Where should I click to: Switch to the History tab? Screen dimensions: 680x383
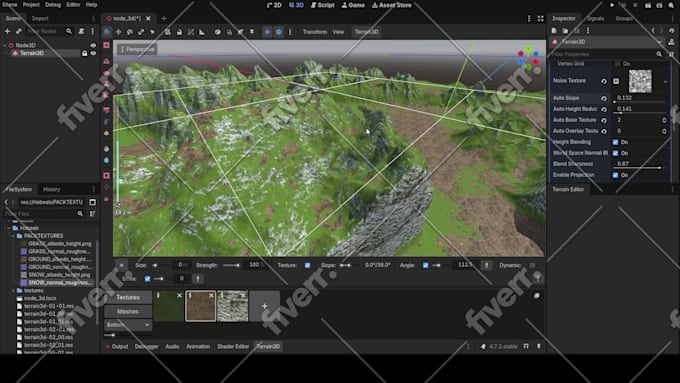51,190
